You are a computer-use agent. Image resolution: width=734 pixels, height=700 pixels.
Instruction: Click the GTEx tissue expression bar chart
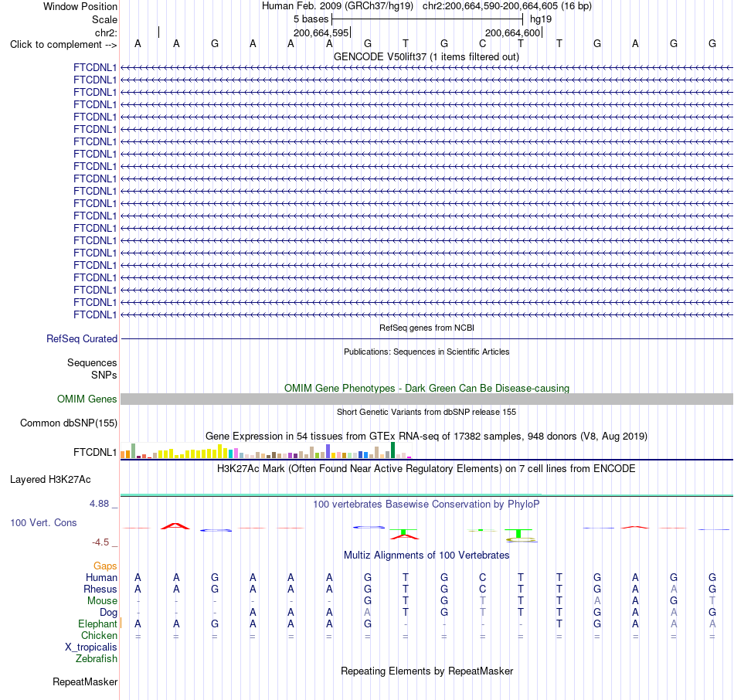pyautogui.click(x=266, y=450)
